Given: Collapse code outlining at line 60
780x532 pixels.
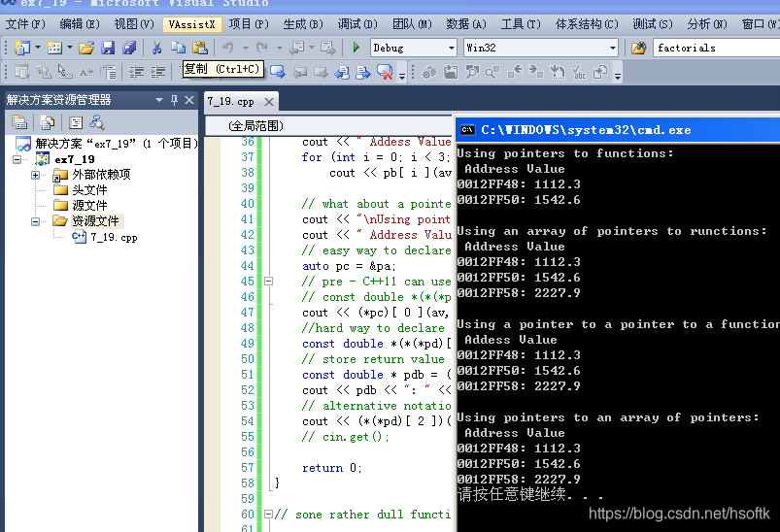Looking at the screenshot, I should (269, 515).
